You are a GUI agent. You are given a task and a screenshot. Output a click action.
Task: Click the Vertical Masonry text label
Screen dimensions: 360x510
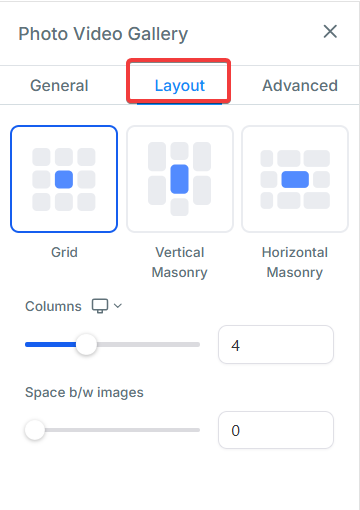[x=180, y=262]
